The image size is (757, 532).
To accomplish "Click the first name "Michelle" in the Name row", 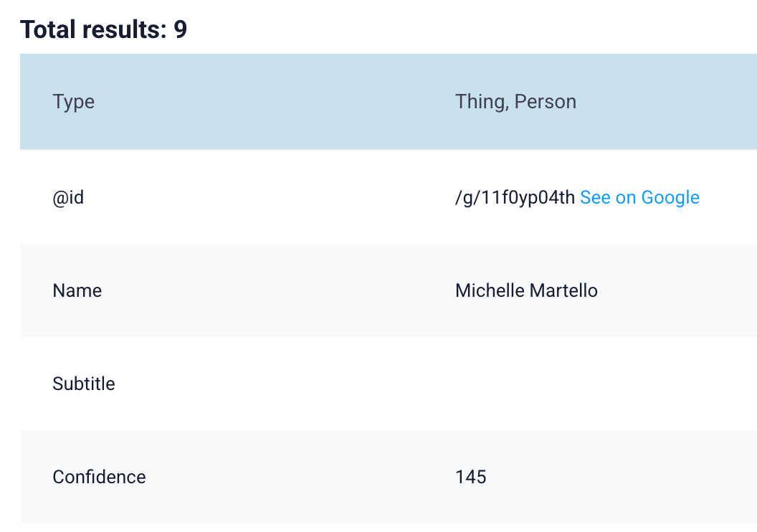I will coord(490,290).
